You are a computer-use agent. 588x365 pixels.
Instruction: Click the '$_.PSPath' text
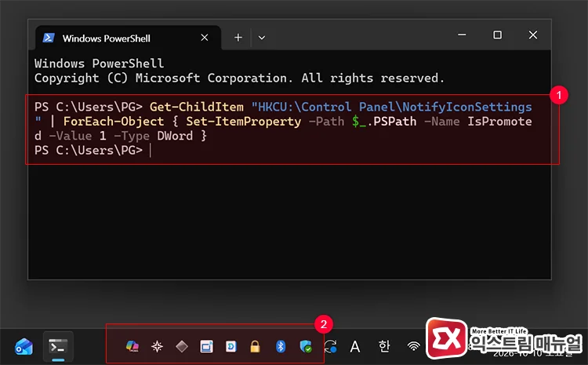(x=384, y=122)
